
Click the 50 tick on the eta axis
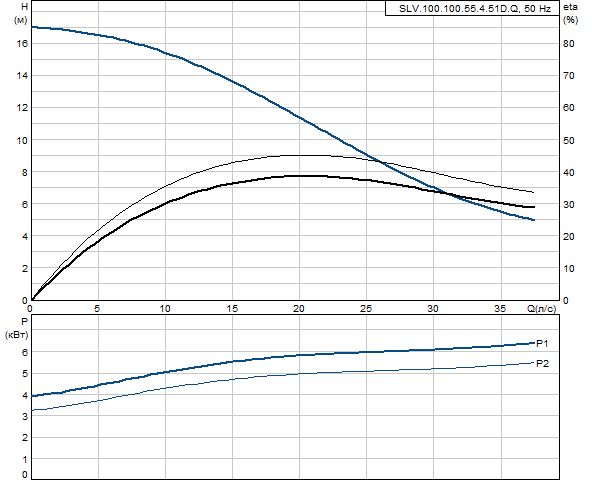click(x=569, y=140)
